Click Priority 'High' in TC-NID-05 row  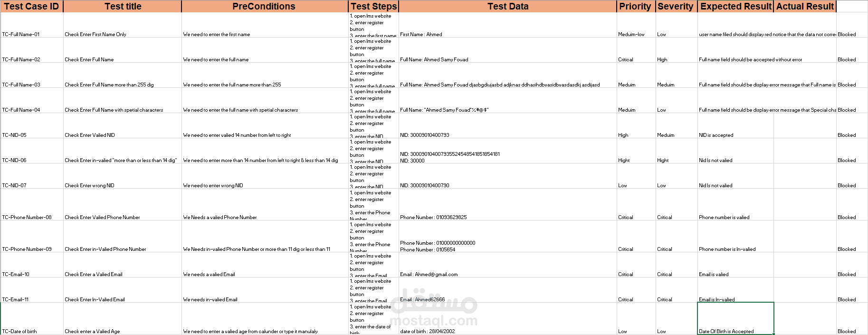(636, 126)
